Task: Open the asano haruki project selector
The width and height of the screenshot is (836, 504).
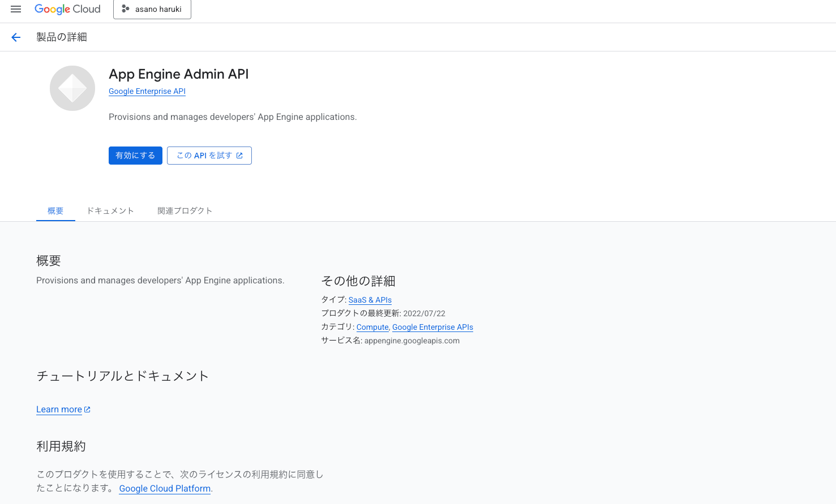Action: click(x=152, y=9)
